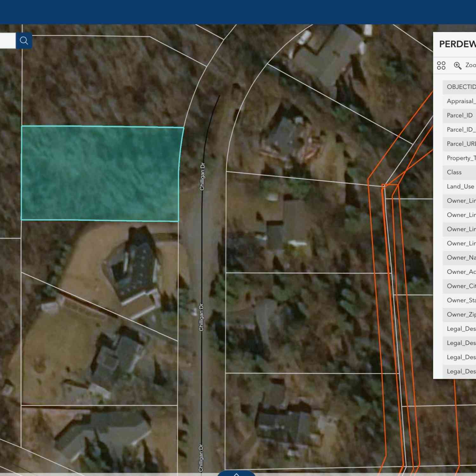
Task: Click the Owner_Sta attribute row
Action: [x=459, y=300]
